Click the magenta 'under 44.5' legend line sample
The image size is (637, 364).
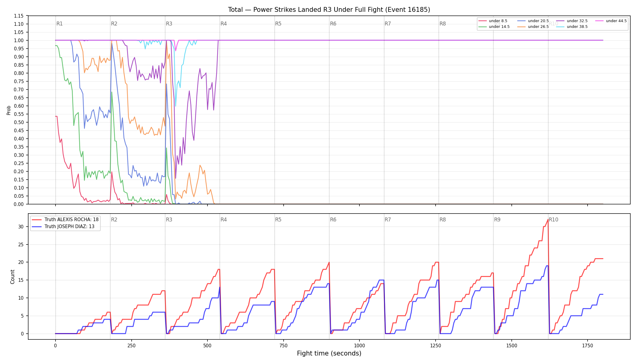[x=599, y=21]
